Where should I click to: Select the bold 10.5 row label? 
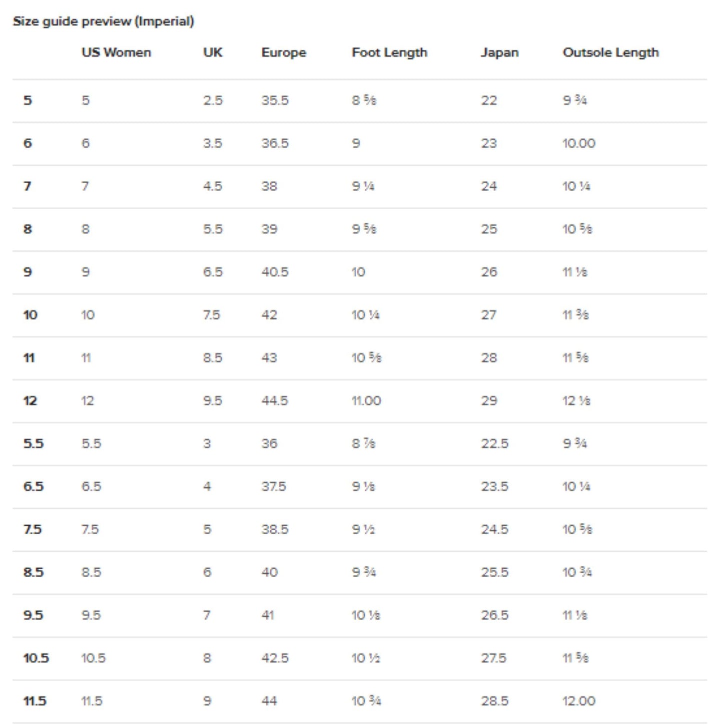[x=36, y=658]
